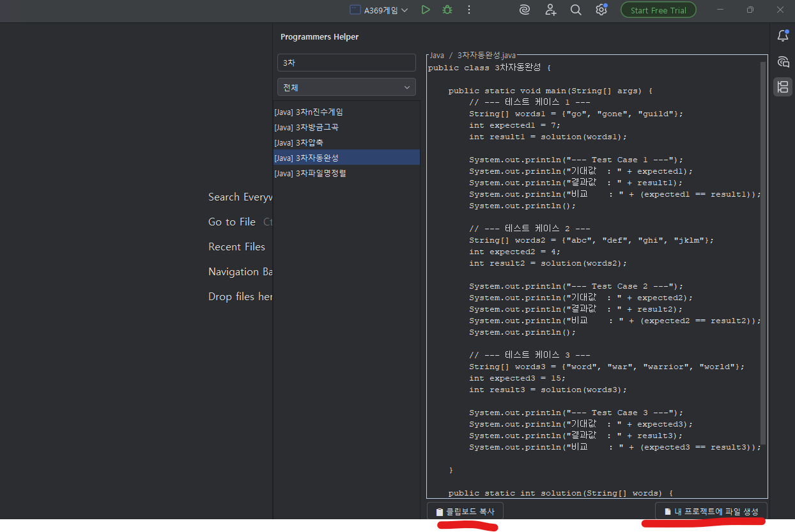Run the A369게임 configuration
The height and width of the screenshot is (532, 795).
[x=426, y=10]
